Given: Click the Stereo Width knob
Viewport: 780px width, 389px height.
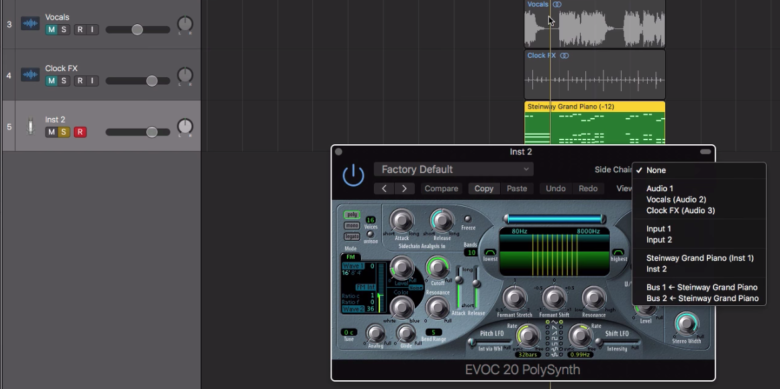Looking at the screenshot, I should click(x=686, y=324).
